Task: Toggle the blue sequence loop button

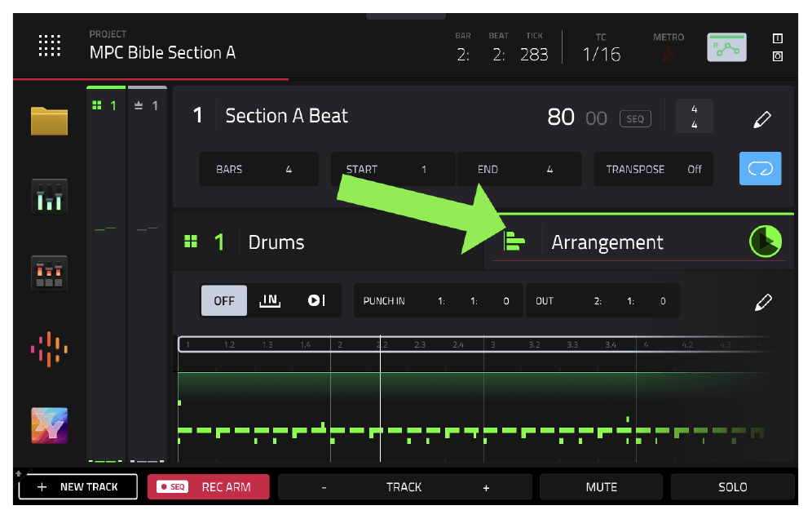Action: click(x=760, y=168)
